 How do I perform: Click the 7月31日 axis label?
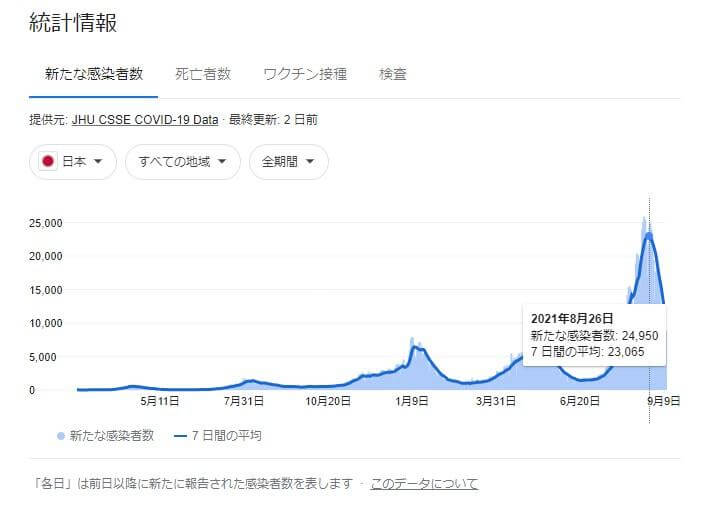pos(244,401)
